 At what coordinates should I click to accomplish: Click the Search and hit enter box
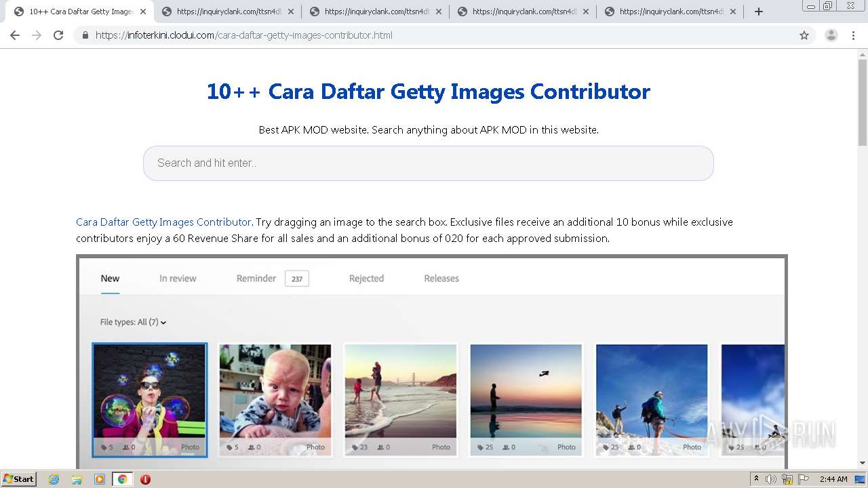click(428, 163)
